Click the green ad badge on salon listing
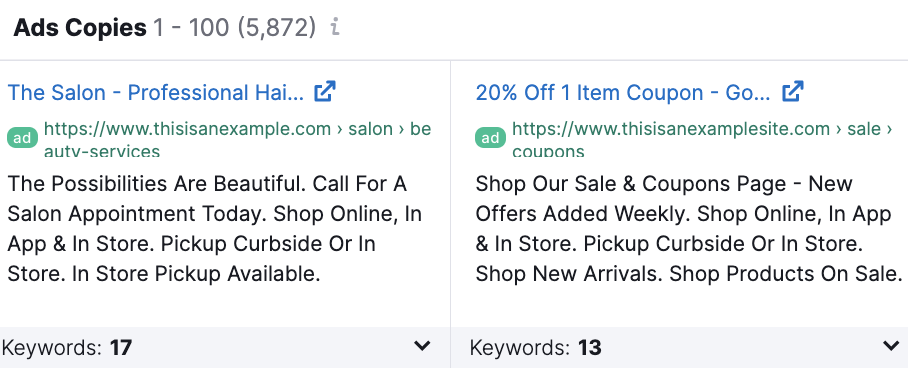 tap(23, 138)
